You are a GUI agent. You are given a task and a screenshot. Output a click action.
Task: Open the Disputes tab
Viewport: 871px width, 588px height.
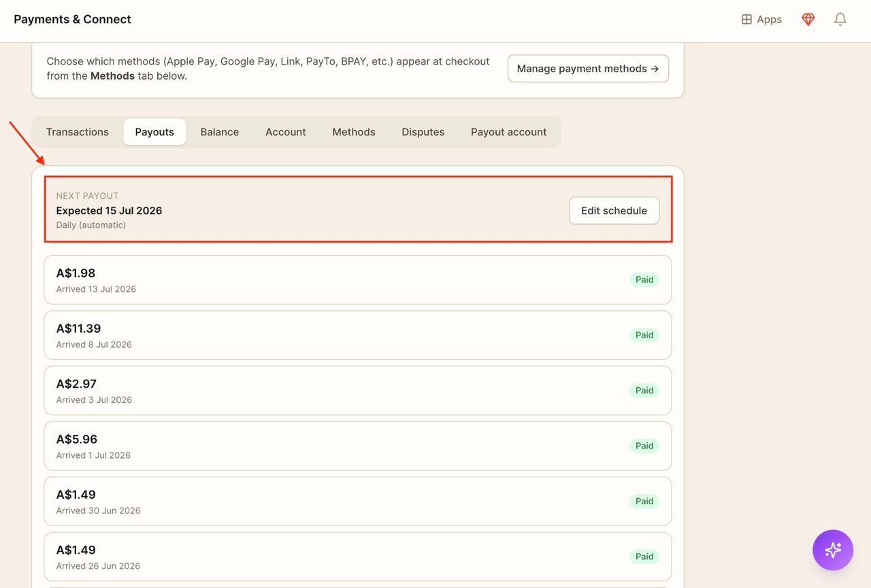pyautogui.click(x=423, y=132)
